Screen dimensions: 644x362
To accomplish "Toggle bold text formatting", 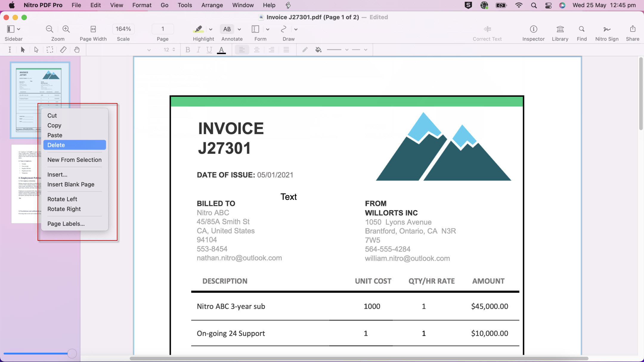I will (188, 50).
